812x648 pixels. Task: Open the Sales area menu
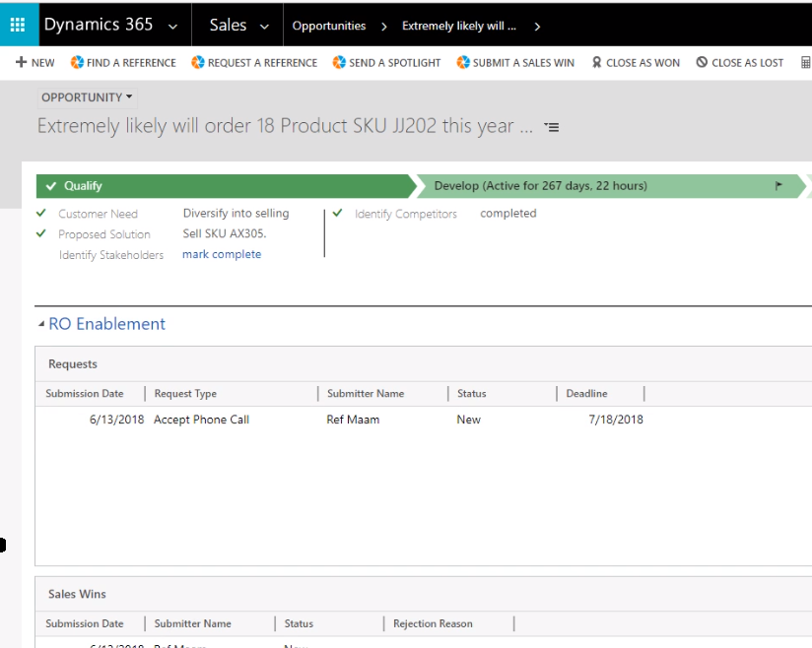[x=228, y=25]
